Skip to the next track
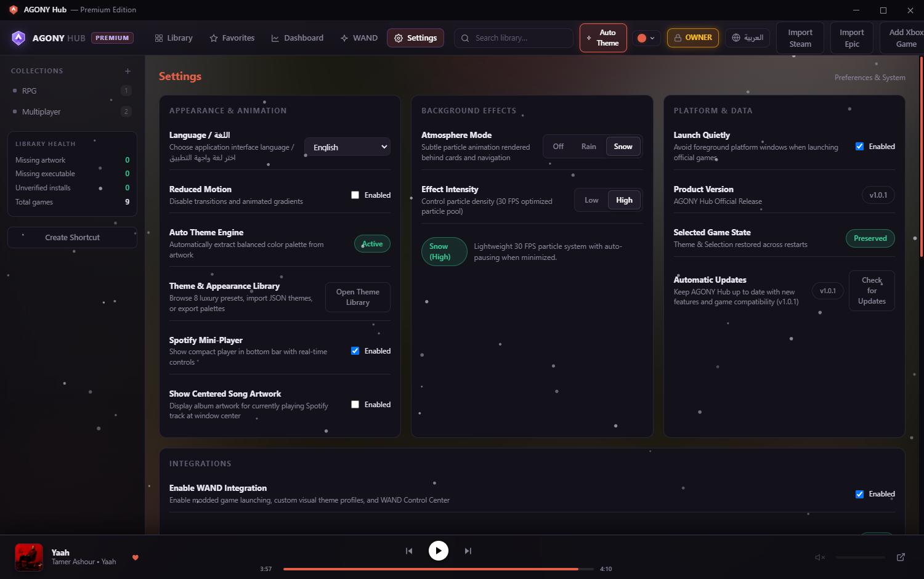This screenshot has width=924, height=579. pyautogui.click(x=468, y=551)
